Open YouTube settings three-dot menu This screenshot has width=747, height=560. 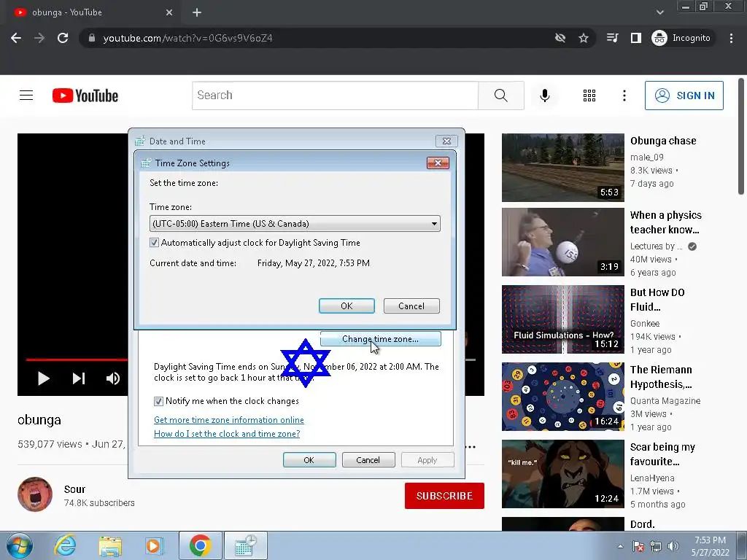tap(624, 96)
